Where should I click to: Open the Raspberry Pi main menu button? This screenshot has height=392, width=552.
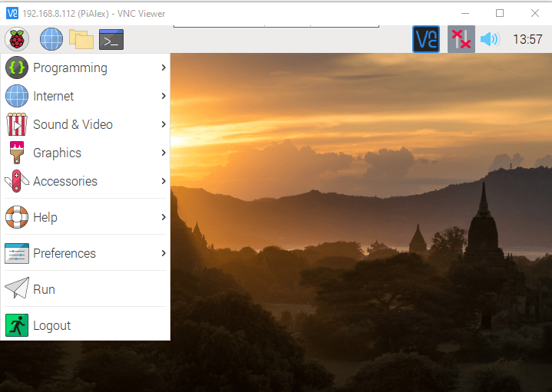coord(17,39)
